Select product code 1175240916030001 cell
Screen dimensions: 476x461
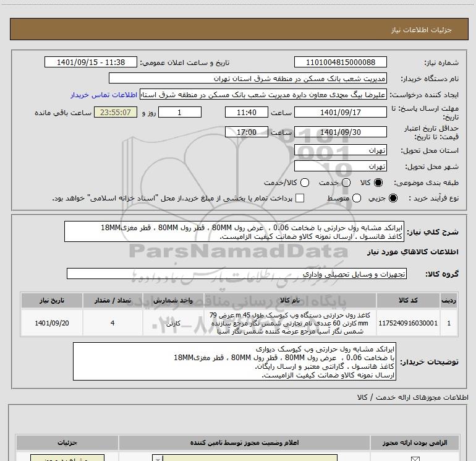click(408, 323)
